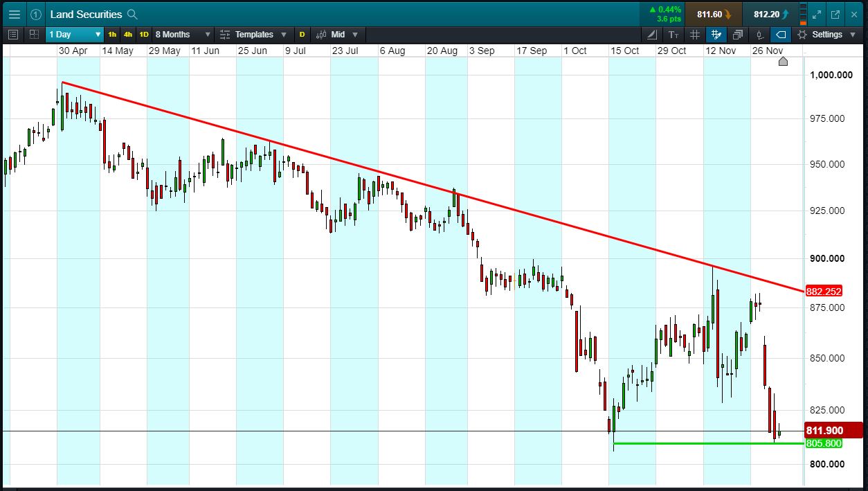Toggle the chart grid icon
This screenshot has height=491, width=868.
click(x=695, y=34)
